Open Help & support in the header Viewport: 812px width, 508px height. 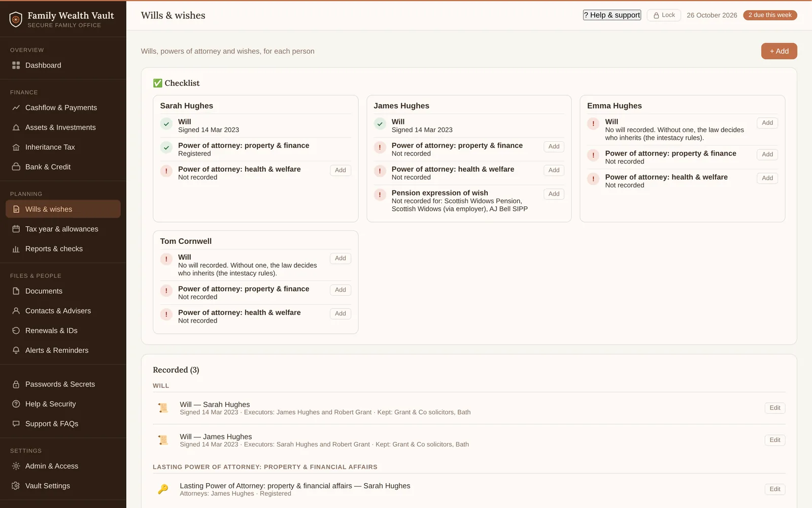(612, 15)
